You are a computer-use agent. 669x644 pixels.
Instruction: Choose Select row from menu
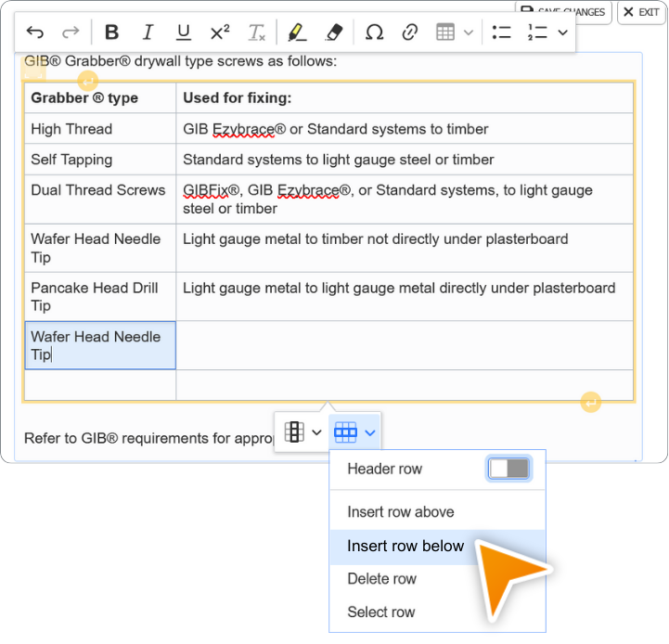pos(437,612)
